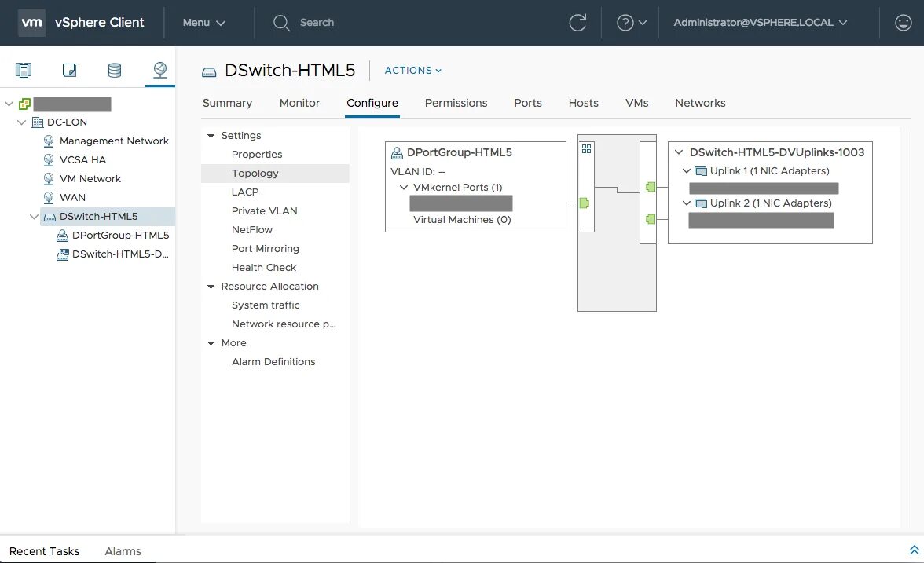Screen dimensions: 924x563
Task: Select Virtual Machines (0) in topology
Action: [x=462, y=220]
